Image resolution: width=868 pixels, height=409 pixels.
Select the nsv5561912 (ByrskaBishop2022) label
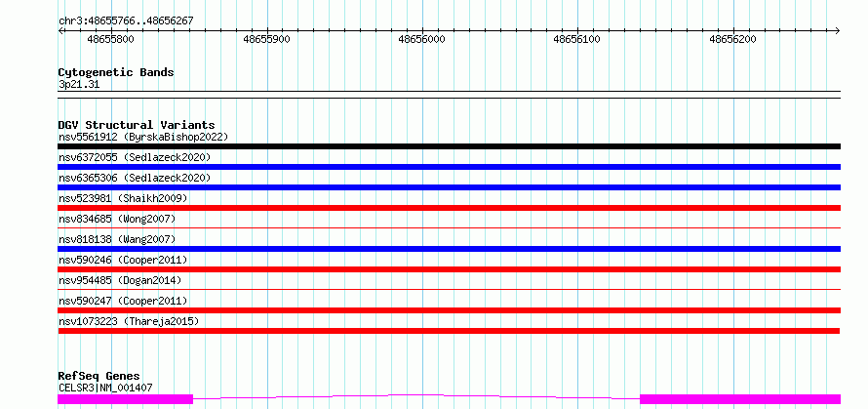pyautogui.click(x=142, y=137)
